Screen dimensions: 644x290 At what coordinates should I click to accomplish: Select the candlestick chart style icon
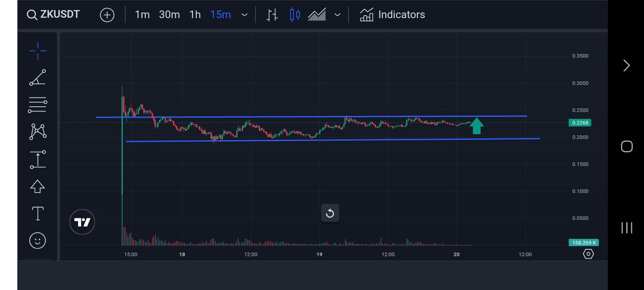(x=295, y=15)
